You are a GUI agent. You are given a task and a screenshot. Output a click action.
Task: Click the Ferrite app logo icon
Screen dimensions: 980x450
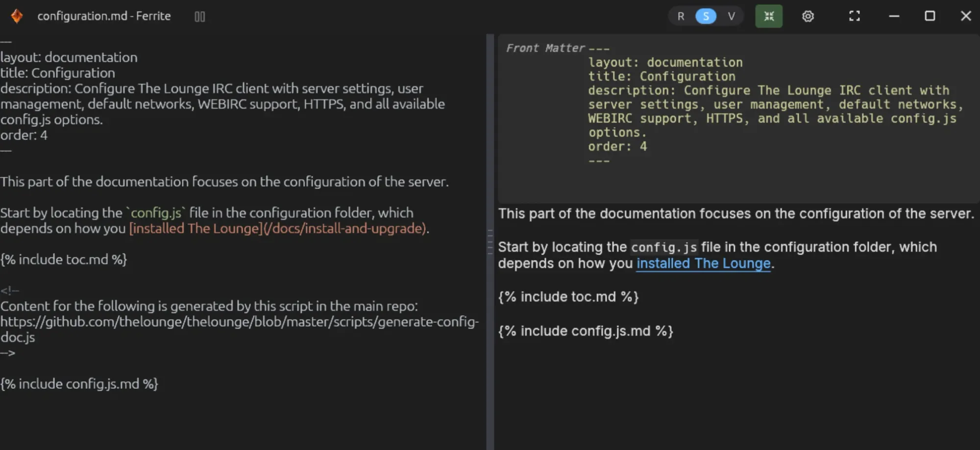click(17, 16)
